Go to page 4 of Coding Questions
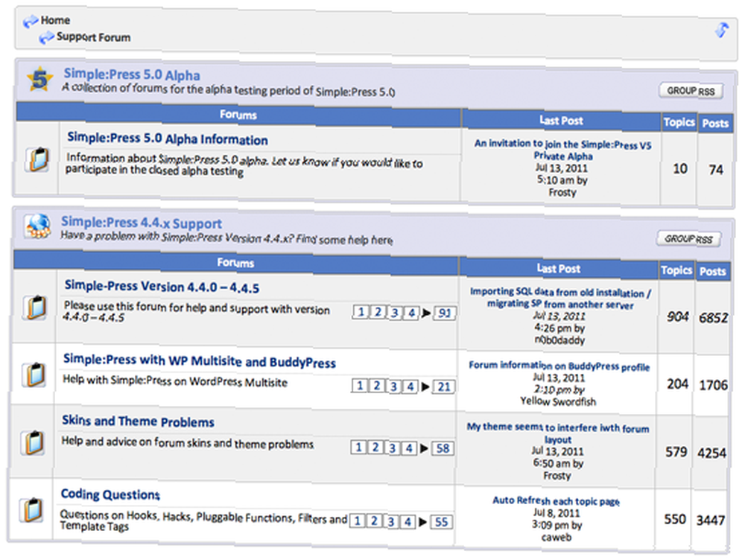This screenshot has height=560, width=745. pyautogui.click(x=408, y=522)
